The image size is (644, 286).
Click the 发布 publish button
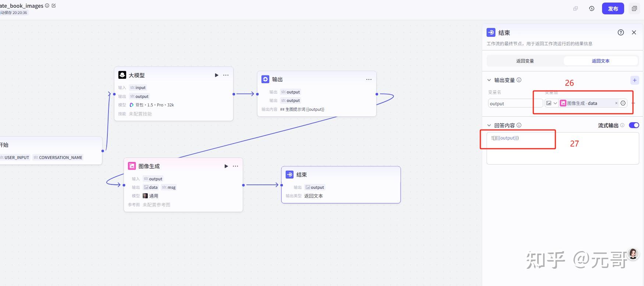613,8
